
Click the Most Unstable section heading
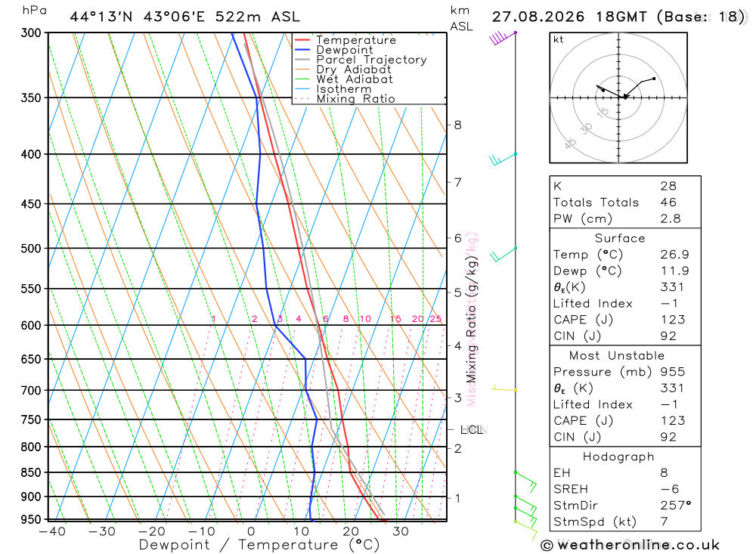click(617, 356)
